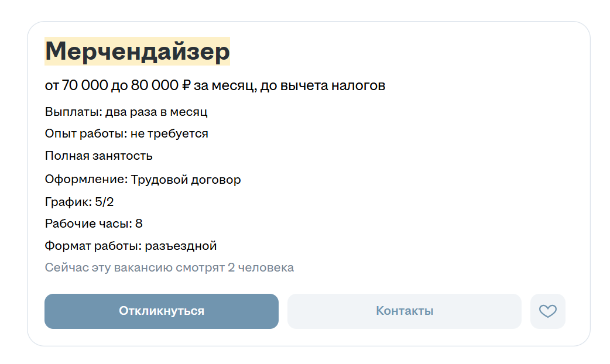
Task: Click the Трудовой договор value
Action: [x=186, y=180]
